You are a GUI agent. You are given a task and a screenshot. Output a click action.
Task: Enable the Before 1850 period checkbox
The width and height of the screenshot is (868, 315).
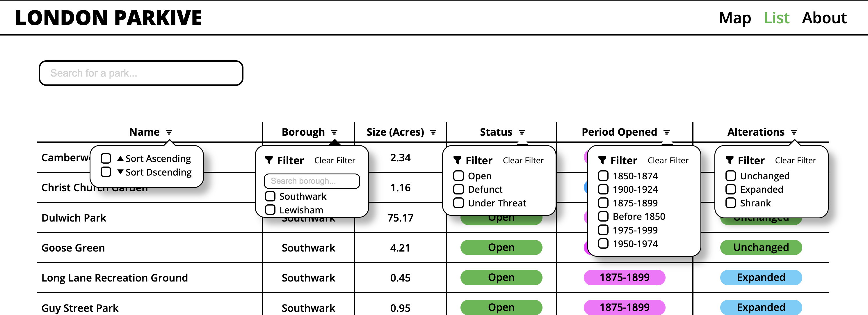coord(603,217)
